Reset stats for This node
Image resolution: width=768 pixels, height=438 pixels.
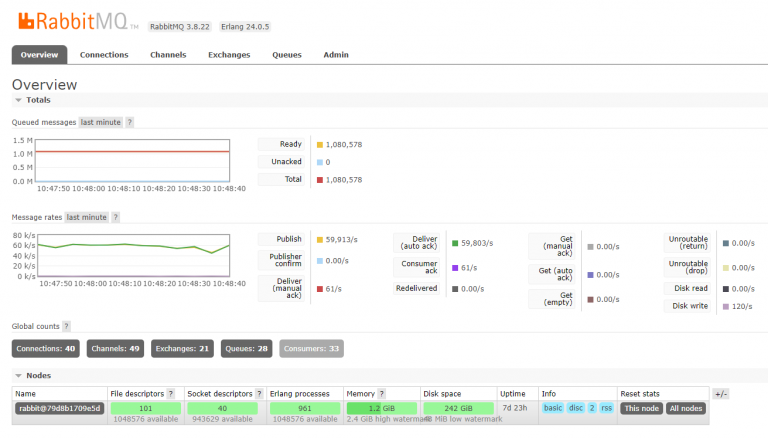point(640,408)
